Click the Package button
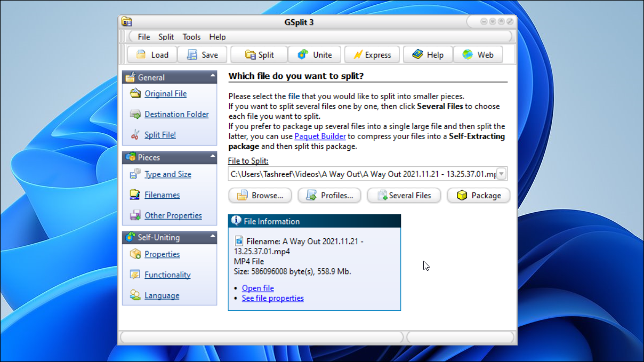 click(479, 196)
